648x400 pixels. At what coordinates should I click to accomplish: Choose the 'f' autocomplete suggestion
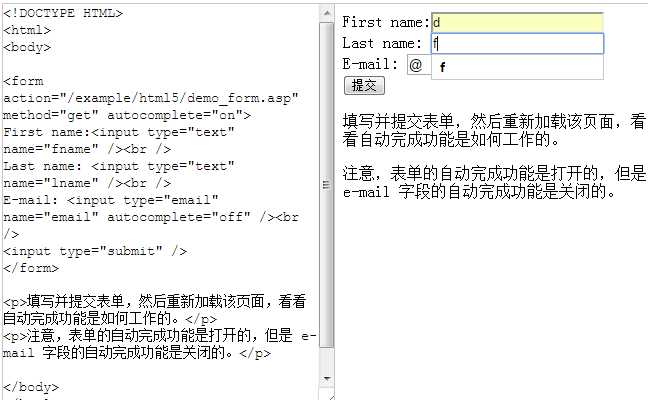(x=517, y=67)
